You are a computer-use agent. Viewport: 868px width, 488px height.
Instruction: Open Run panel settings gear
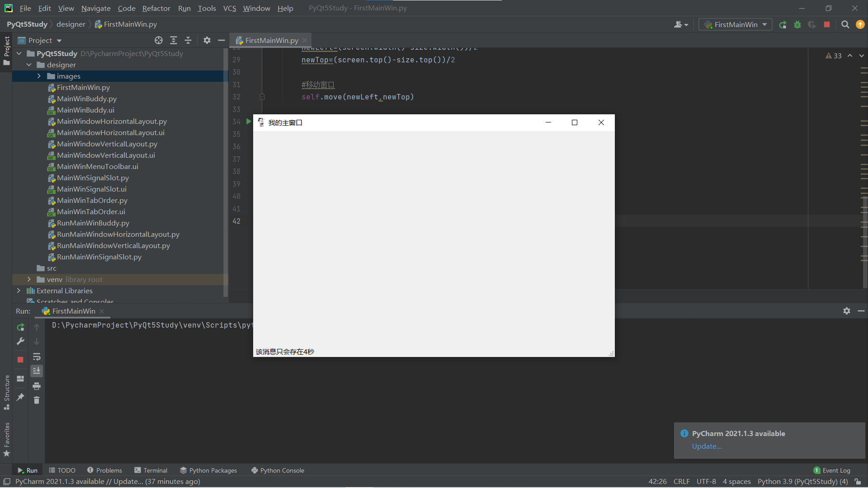click(x=847, y=311)
